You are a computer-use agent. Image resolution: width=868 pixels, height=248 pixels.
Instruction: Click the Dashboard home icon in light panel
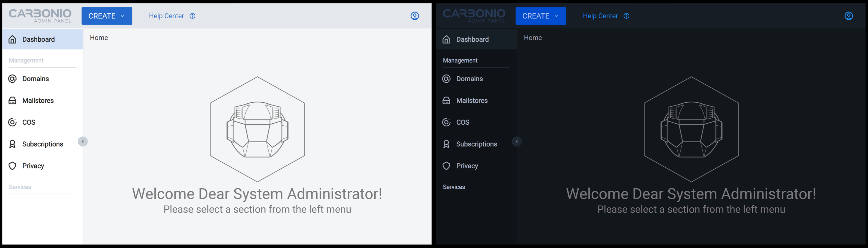pyautogui.click(x=13, y=40)
